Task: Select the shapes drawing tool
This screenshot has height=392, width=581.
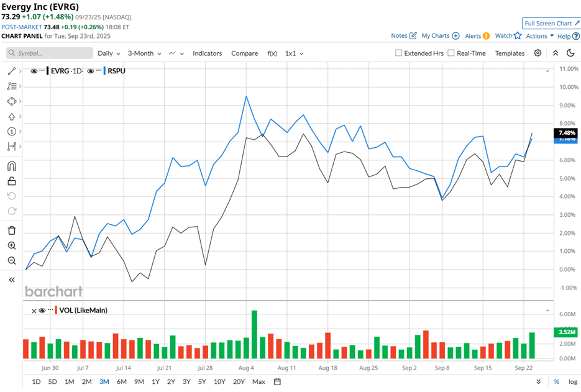Action: tap(11, 101)
